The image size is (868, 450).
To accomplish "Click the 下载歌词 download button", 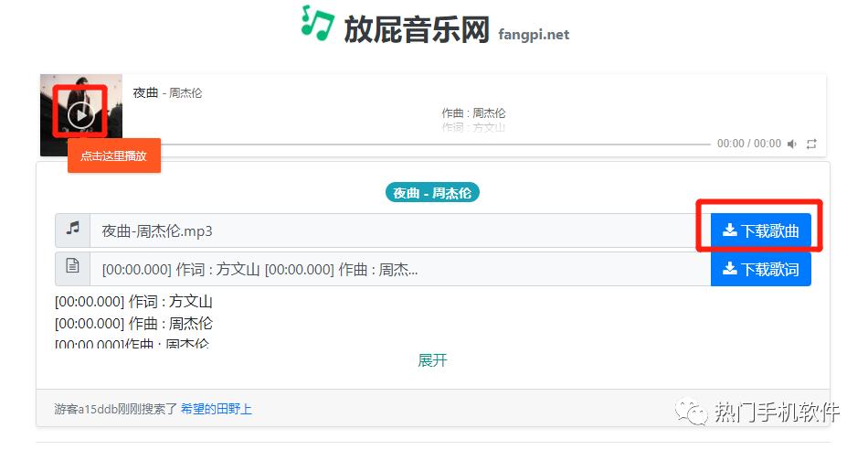I will 760,269.
